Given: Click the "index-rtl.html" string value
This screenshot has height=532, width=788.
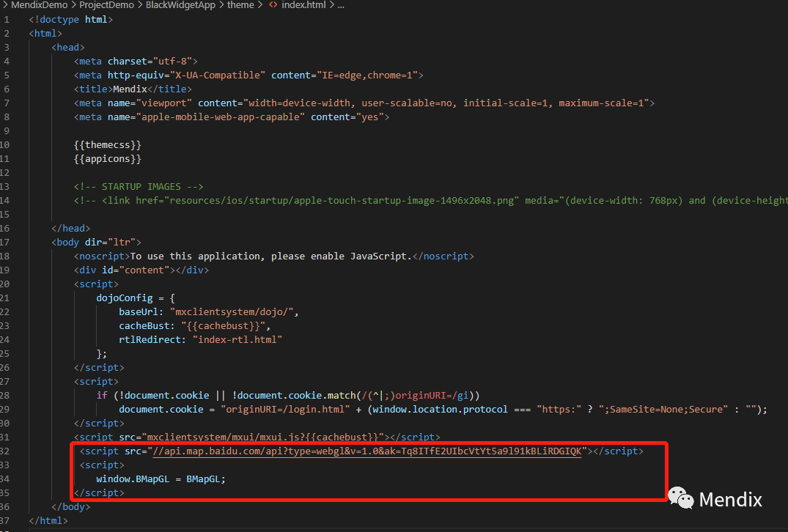Looking at the screenshot, I should [237, 339].
